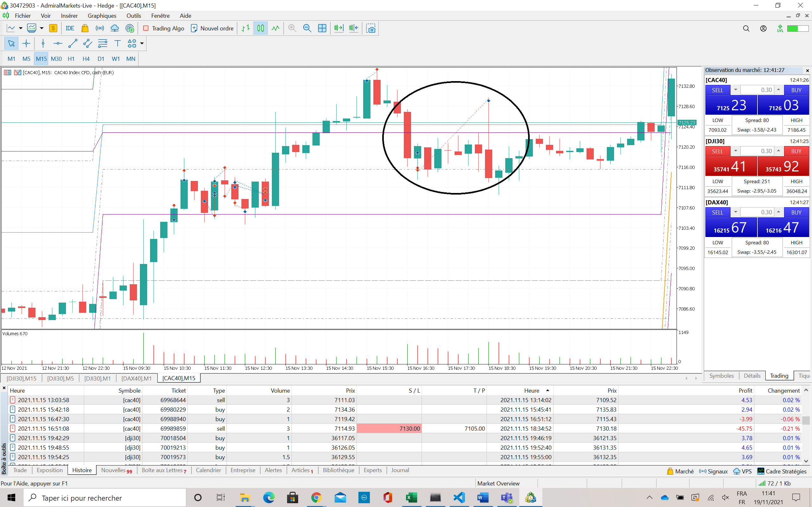Open the objects tool dropdown arrow

(142, 43)
